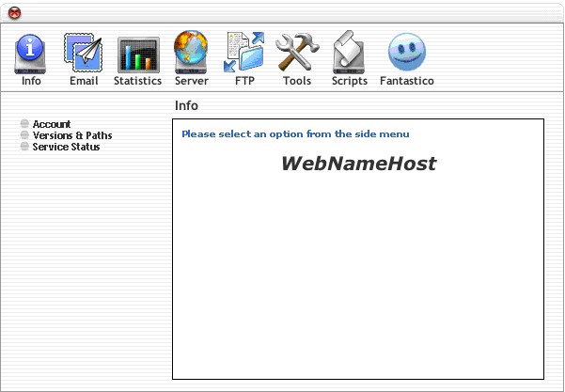565x392 pixels.
Task: Click the 'Please select an option' message
Action: point(295,133)
